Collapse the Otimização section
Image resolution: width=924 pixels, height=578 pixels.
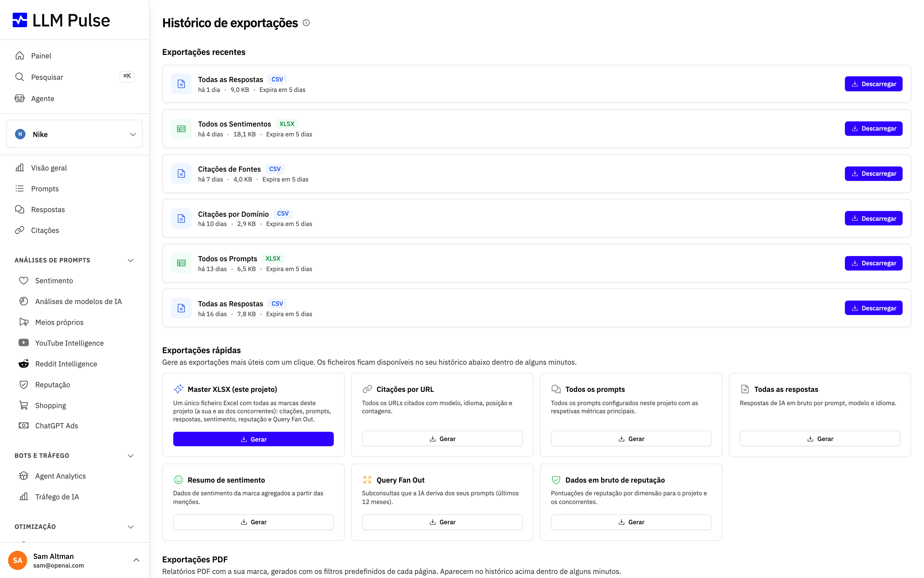coord(131,527)
